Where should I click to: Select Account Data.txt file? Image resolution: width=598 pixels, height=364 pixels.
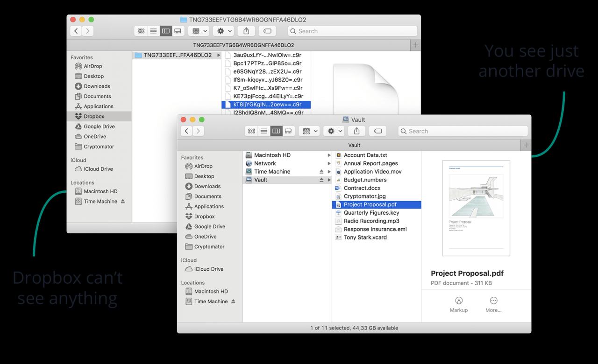tap(377, 155)
